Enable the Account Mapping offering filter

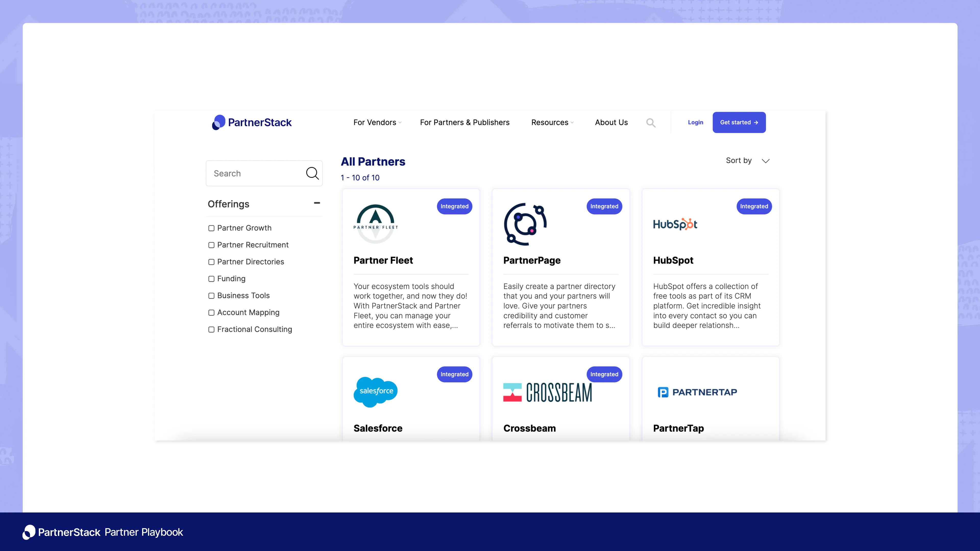212,312
